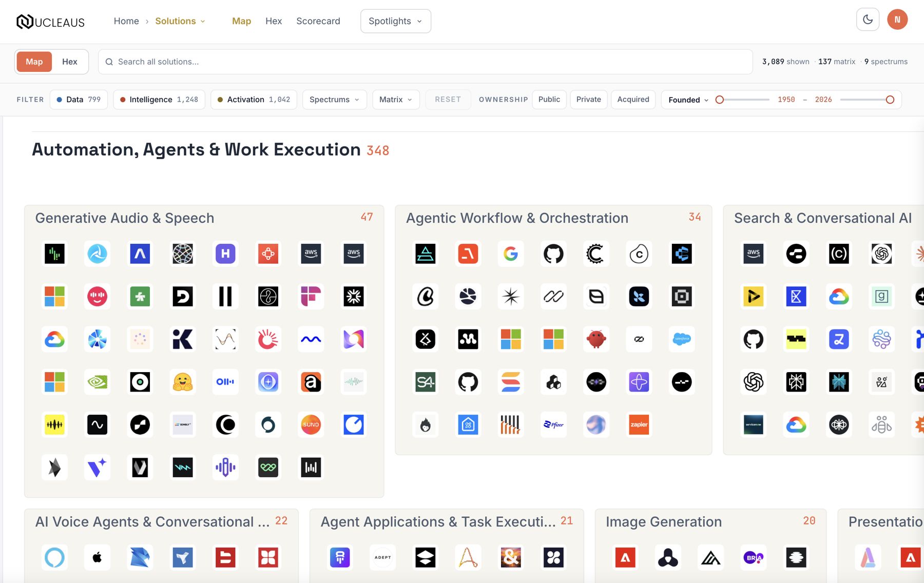Open Image Generation category heading
Viewport: 924px width, 583px height.
click(x=664, y=522)
